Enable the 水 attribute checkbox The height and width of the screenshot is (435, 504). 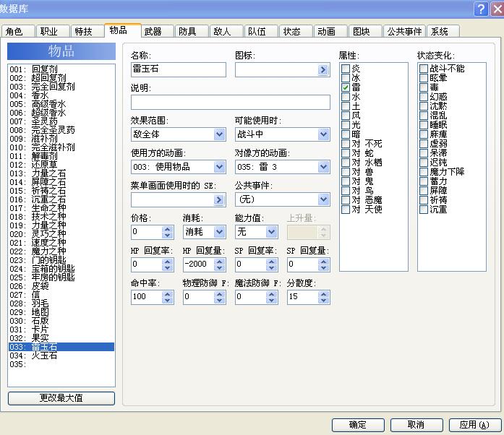point(346,97)
